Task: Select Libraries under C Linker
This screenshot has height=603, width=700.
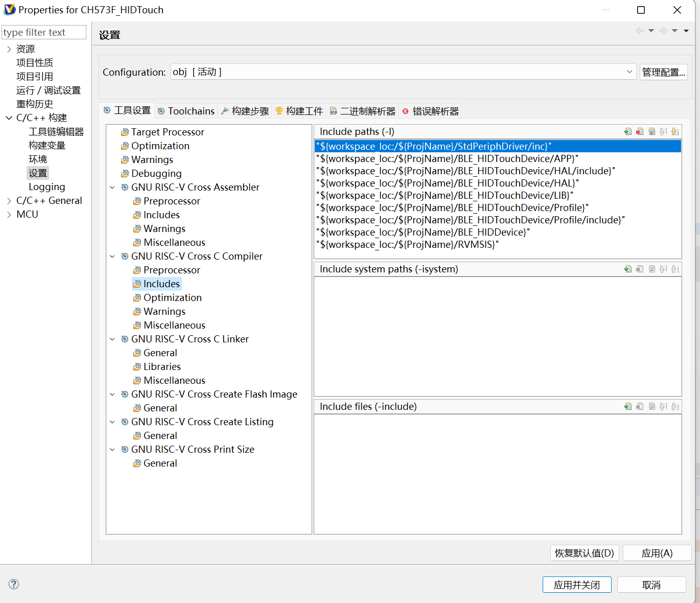Action: click(x=162, y=367)
